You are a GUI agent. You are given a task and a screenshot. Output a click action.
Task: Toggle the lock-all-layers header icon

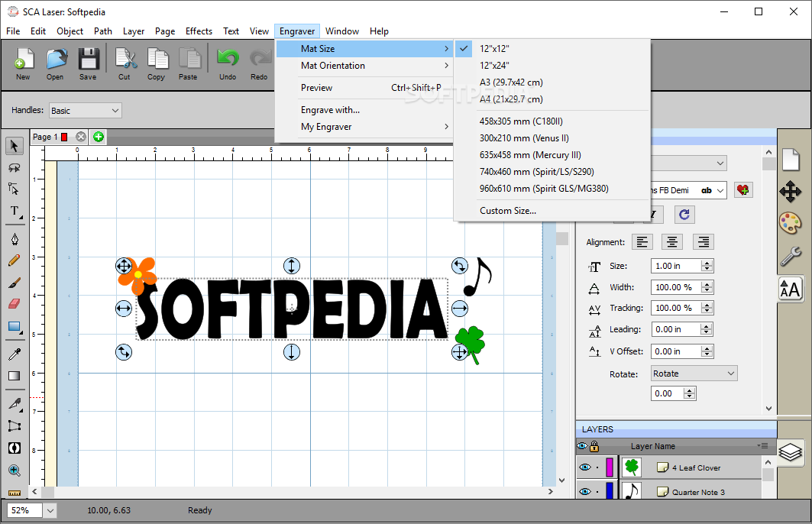point(594,446)
